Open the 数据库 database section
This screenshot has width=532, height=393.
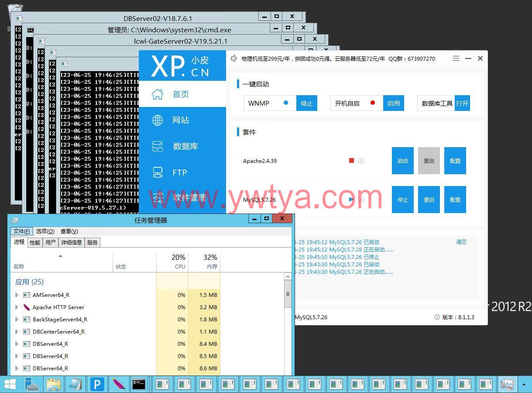(x=182, y=146)
